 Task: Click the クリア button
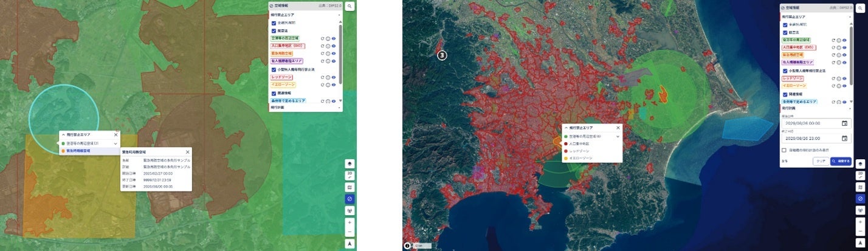tap(820, 161)
